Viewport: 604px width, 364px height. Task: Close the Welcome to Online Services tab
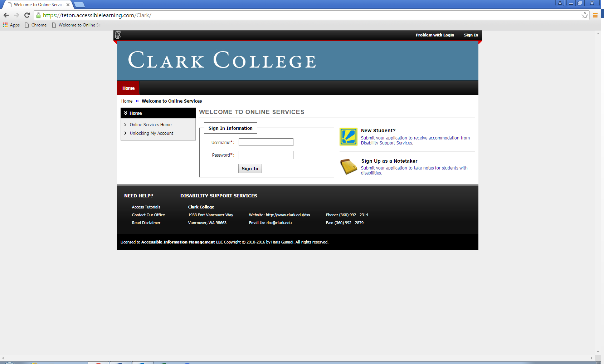[68, 5]
